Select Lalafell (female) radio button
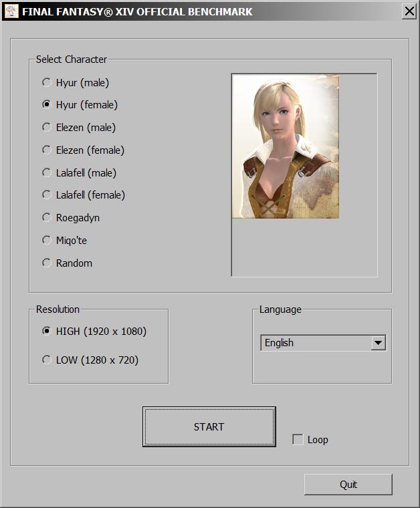Image resolution: width=420 pixels, height=508 pixels. click(x=46, y=195)
